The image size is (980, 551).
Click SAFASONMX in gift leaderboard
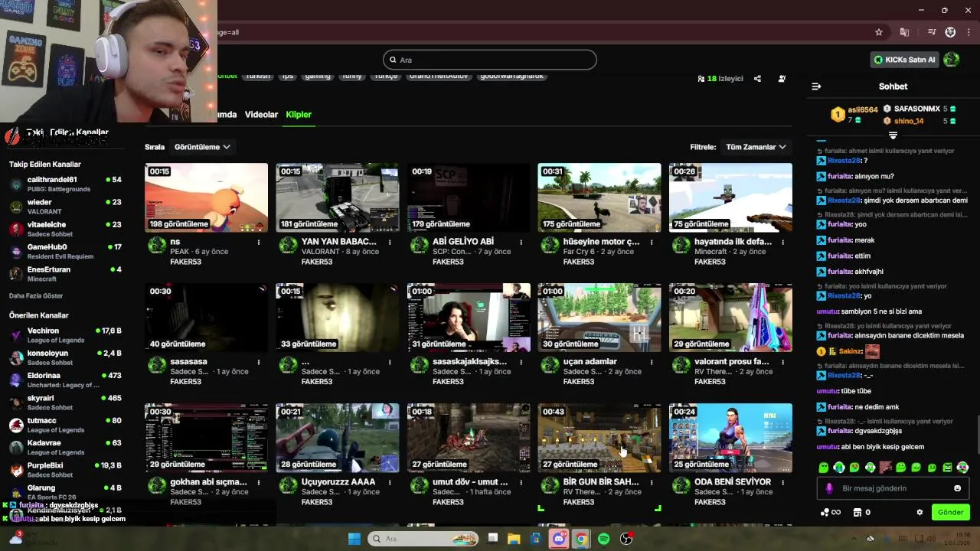(916, 109)
